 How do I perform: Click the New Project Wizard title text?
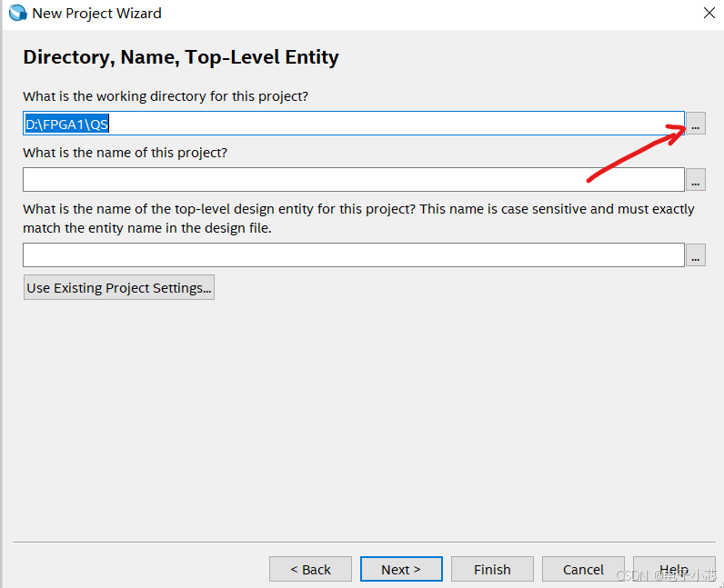[96, 14]
